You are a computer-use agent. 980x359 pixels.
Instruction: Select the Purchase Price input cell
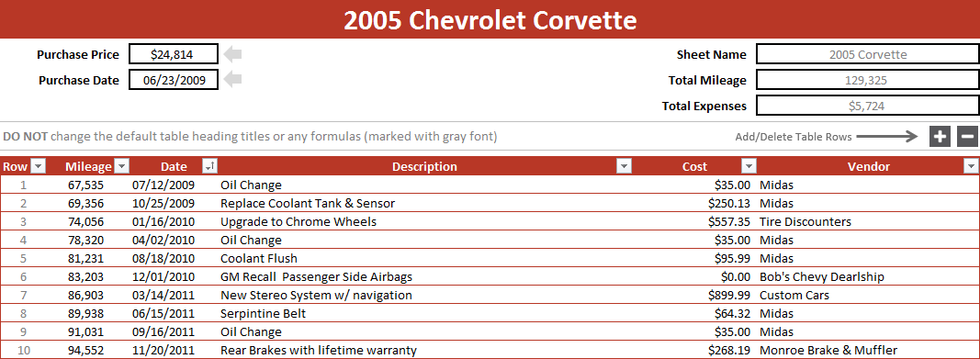coord(174,54)
